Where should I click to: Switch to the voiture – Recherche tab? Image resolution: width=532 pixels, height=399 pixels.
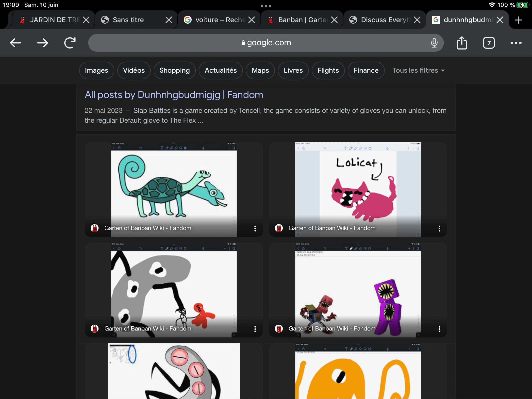pos(217,20)
